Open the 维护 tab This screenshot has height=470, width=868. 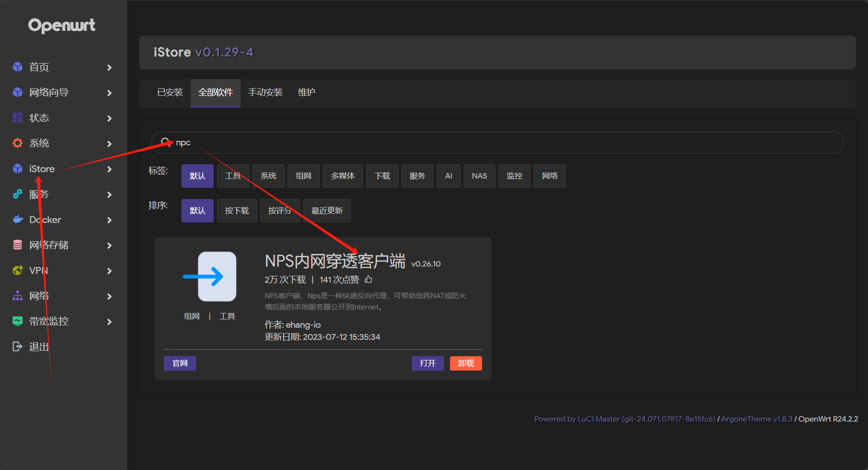tap(307, 92)
